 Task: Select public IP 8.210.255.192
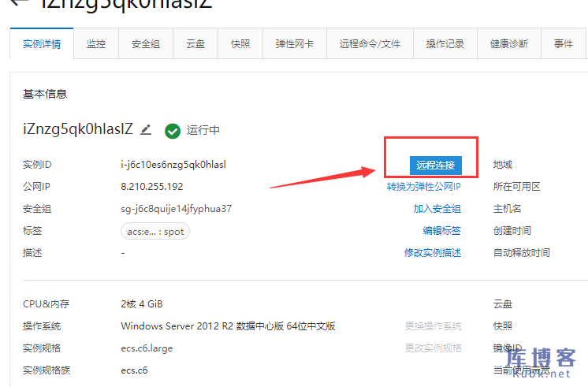point(152,186)
